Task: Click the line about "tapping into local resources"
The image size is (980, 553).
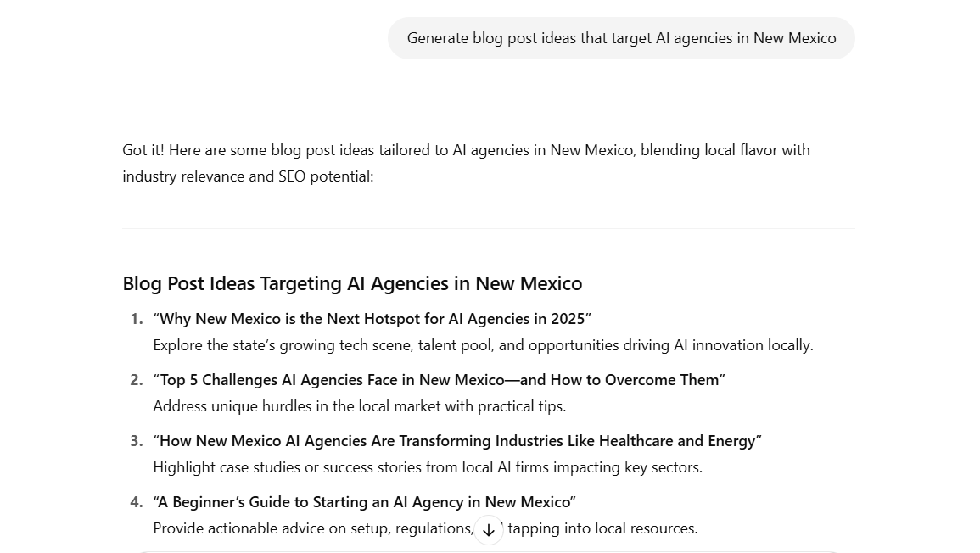Action: (424, 528)
